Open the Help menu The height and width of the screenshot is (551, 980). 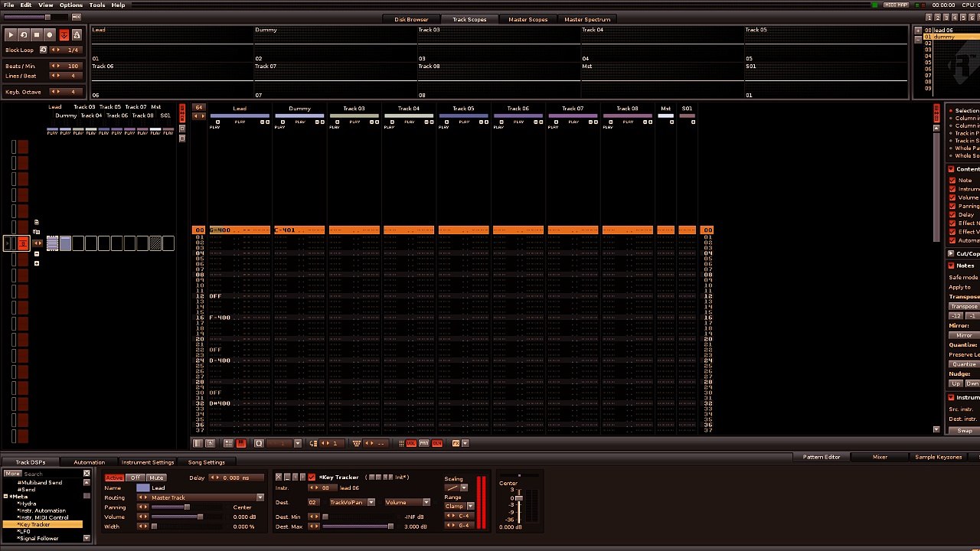pyautogui.click(x=118, y=5)
